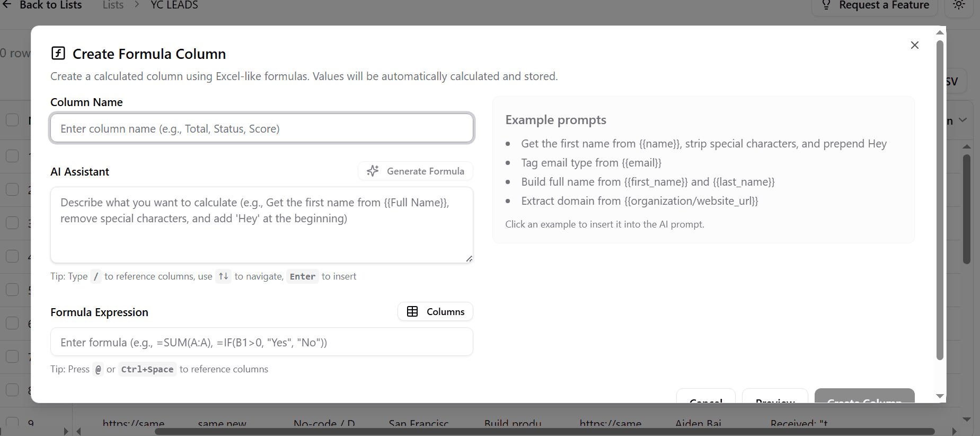980x436 pixels.
Task: Click the right-pointing arrow near row 9
Action: coord(66,430)
